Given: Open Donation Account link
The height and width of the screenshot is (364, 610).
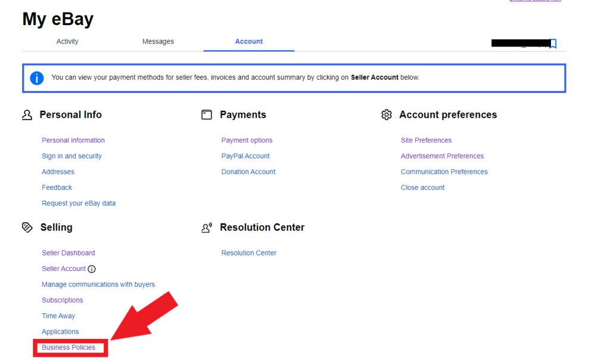Looking at the screenshot, I should coord(248,172).
